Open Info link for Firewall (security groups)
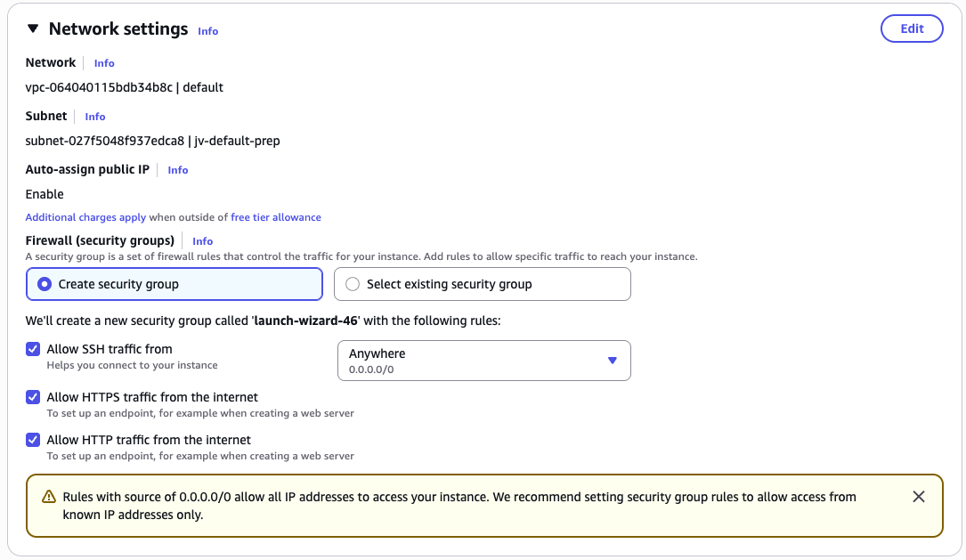 (202, 241)
